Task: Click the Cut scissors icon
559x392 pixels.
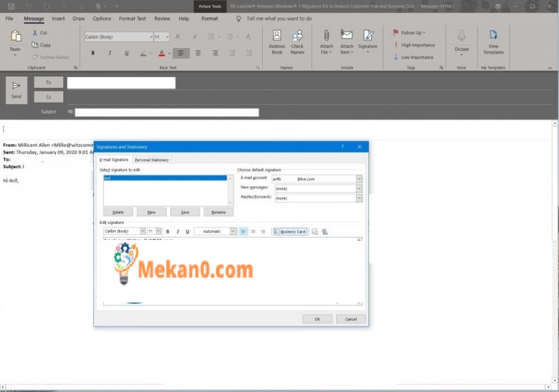Action: (x=35, y=33)
